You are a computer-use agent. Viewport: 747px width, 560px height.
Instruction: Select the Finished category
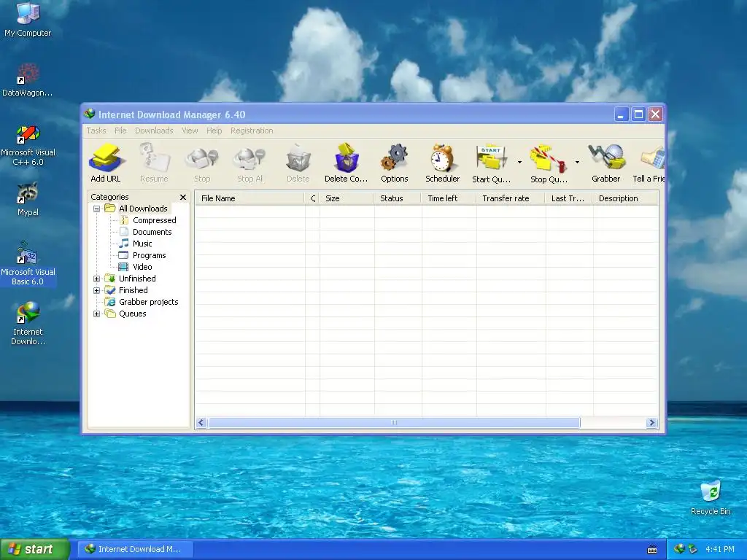133,290
